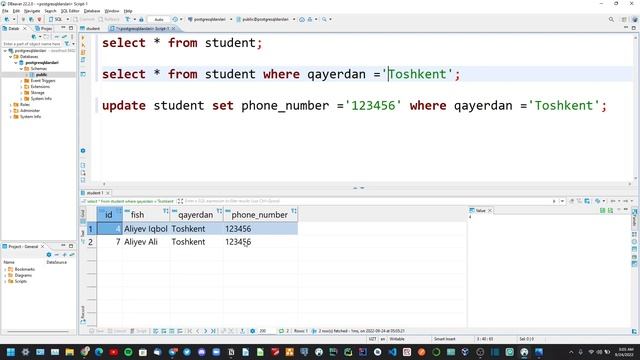Filter on the fish column icon

pos(165,211)
